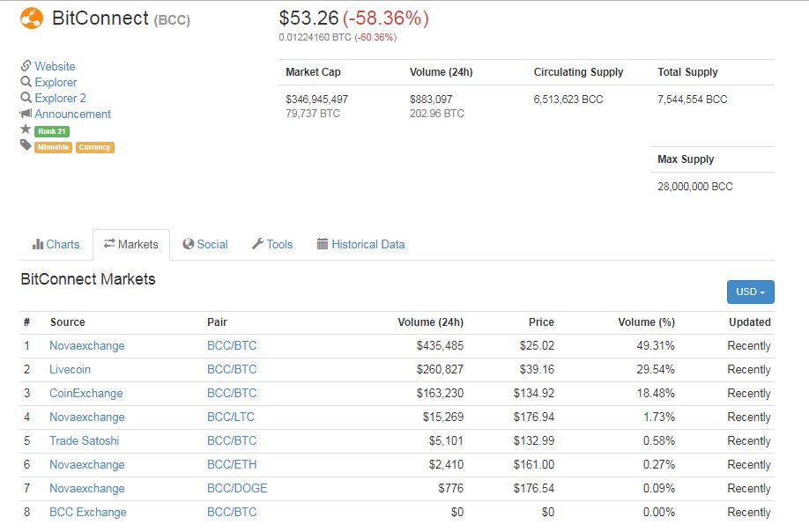Image resolution: width=809 pixels, height=532 pixels.
Task: Click the megaphone icon beside Announcement
Action: [x=26, y=114]
